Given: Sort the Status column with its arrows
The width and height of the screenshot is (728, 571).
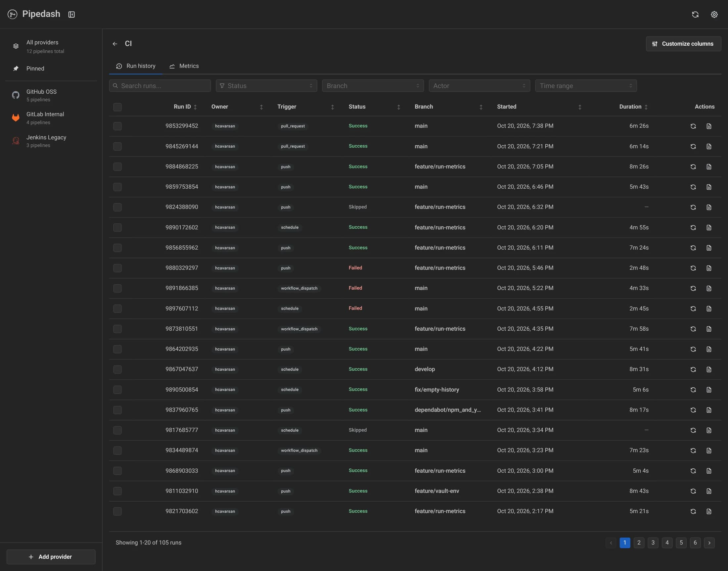Looking at the screenshot, I should [399, 107].
